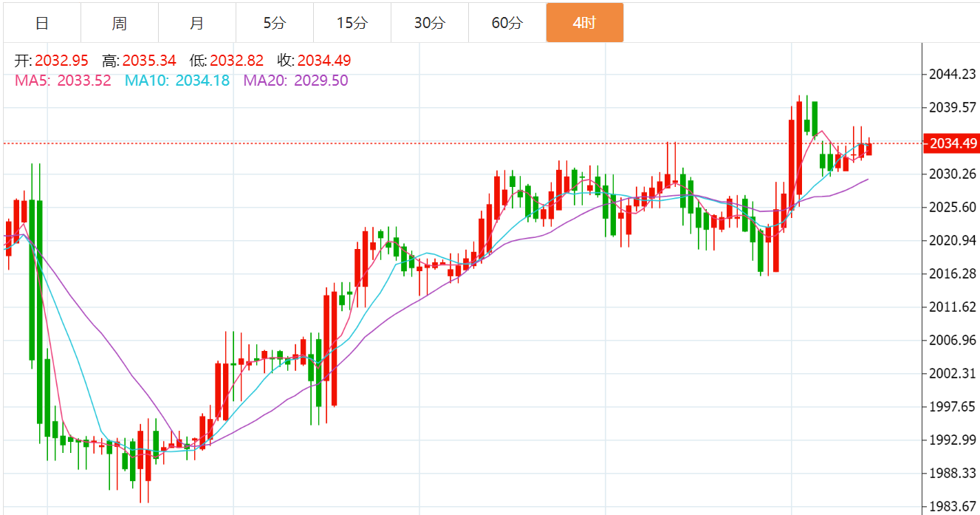Switch to the 5分 interval tab
980x515 pixels.
pyautogui.click(x=275, y=23)
